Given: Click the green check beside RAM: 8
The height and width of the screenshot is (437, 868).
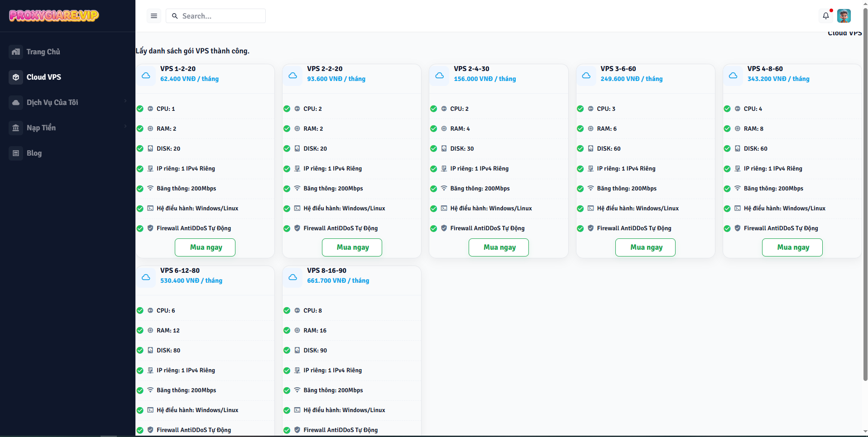Looking at the screenshot, I should point(727,128).
